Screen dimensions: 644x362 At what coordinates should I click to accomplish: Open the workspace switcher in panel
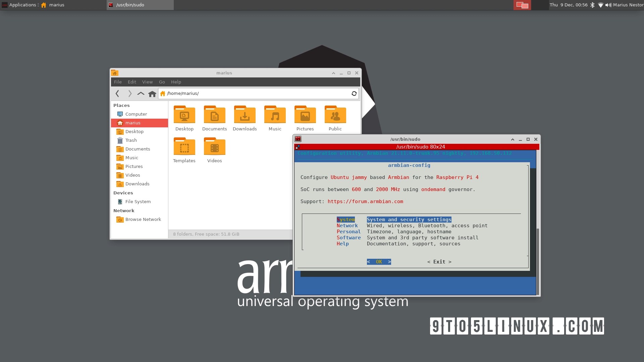[522, 5]
